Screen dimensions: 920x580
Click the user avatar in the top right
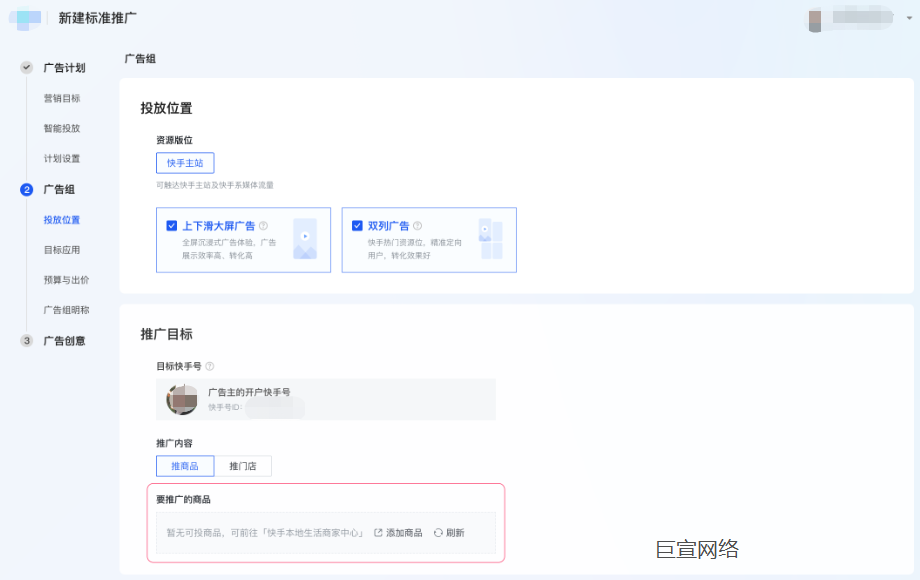click(815, 21)
